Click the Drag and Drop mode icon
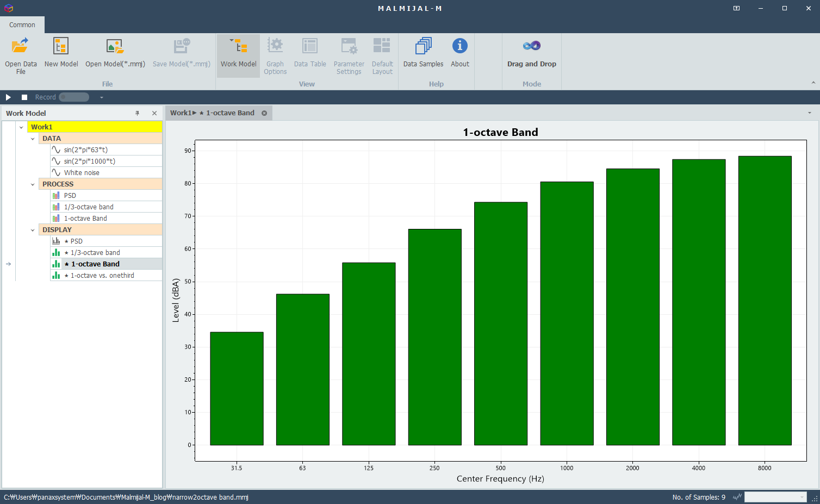The width and height of the screenshot is (820, 504). click(x=531, y=47)
